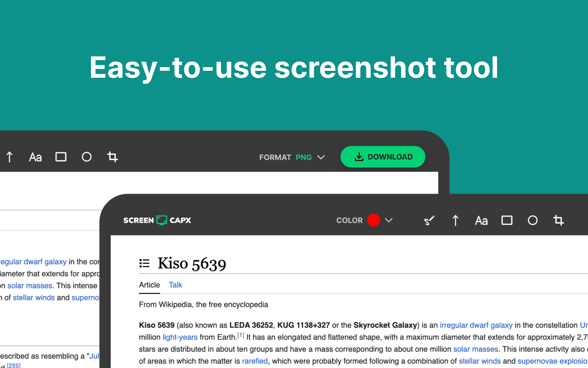Select the crop tool in the ScreenCapx toolbar
This screenshot has width=588, height=368.
tap(558, 220)
